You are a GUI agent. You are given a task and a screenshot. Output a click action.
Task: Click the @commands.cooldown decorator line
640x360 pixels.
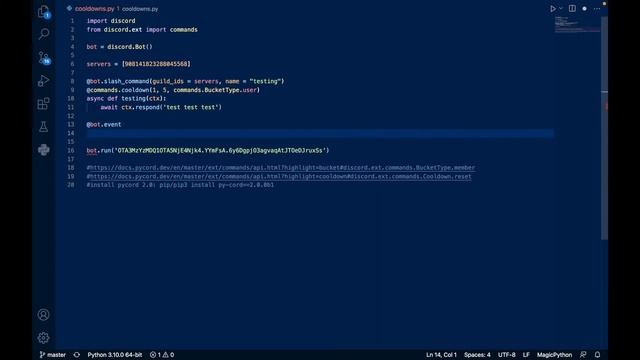[x=173, y=90]
